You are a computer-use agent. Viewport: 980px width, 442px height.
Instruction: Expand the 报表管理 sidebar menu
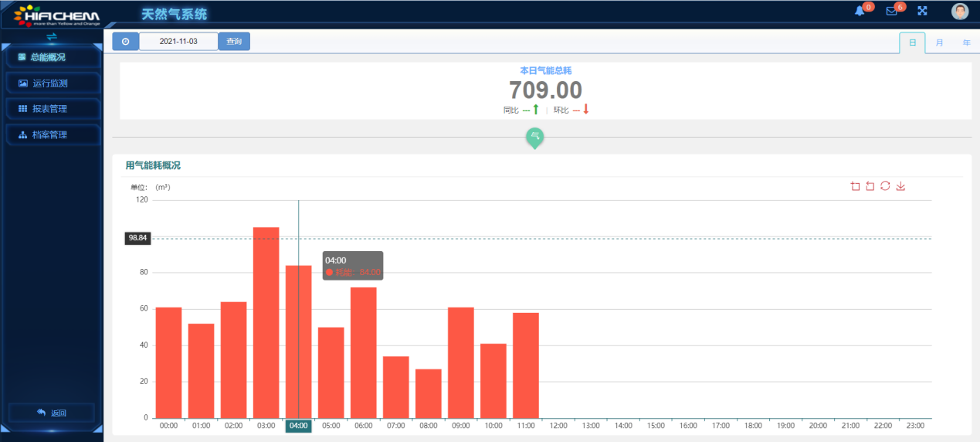[x=51, y=109]
